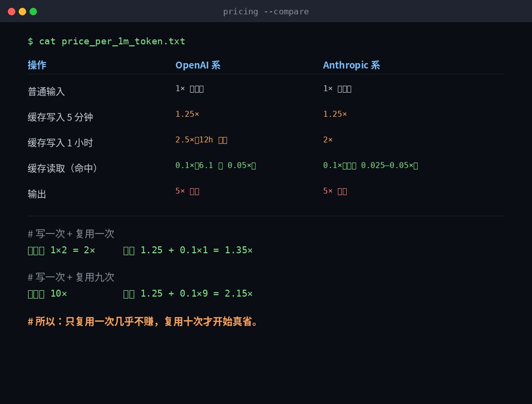Click the Anthropic 5× output value
The image size is (532, 404).
tap(335, 191)
